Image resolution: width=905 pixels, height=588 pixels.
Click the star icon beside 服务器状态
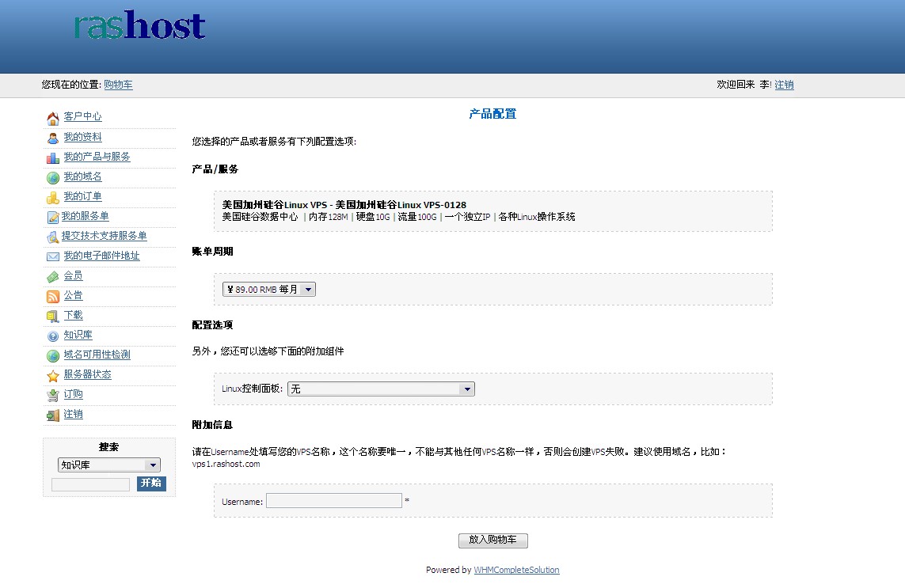pyautogui.click(x=52, y=376)
